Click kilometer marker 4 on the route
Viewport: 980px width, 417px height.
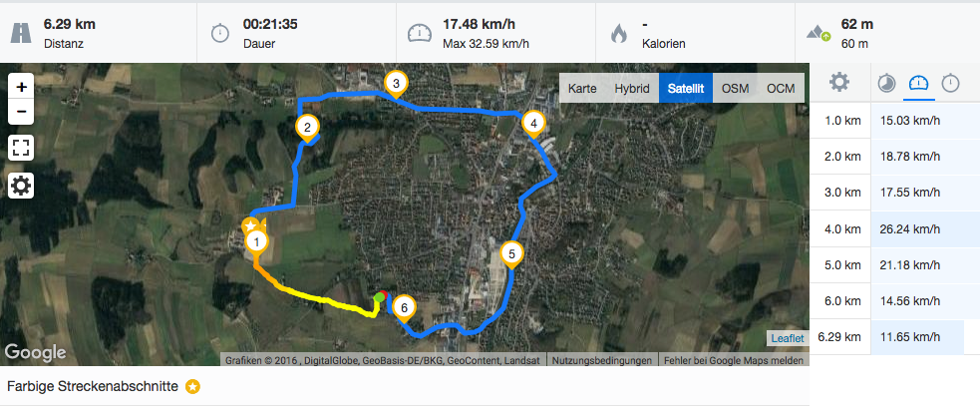coord(533,125)
